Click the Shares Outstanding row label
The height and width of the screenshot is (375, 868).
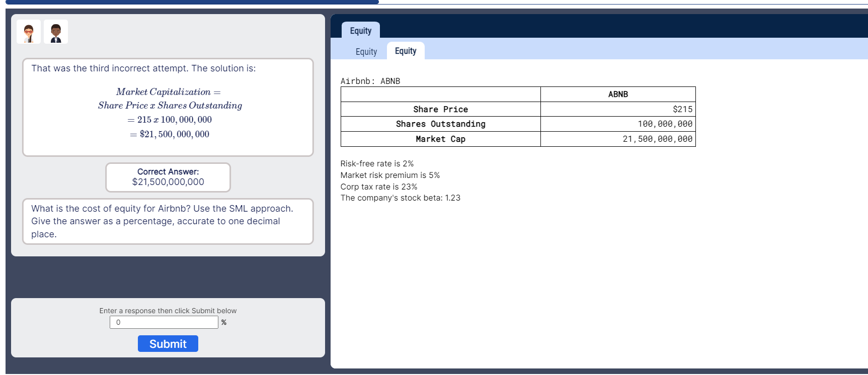[441, 124]
